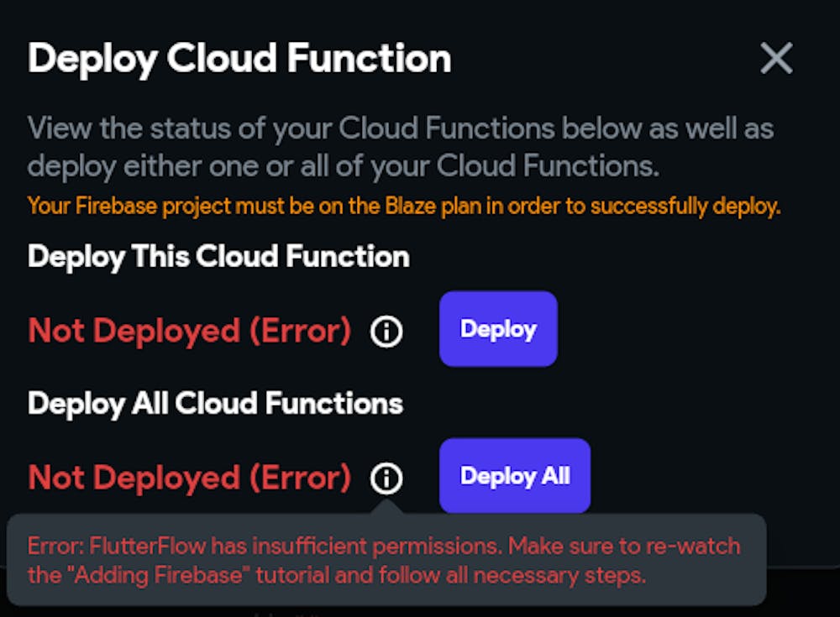The image size is (840, 617).
Task: Click the "View the status" description line
Action: (x=401, y=129)
